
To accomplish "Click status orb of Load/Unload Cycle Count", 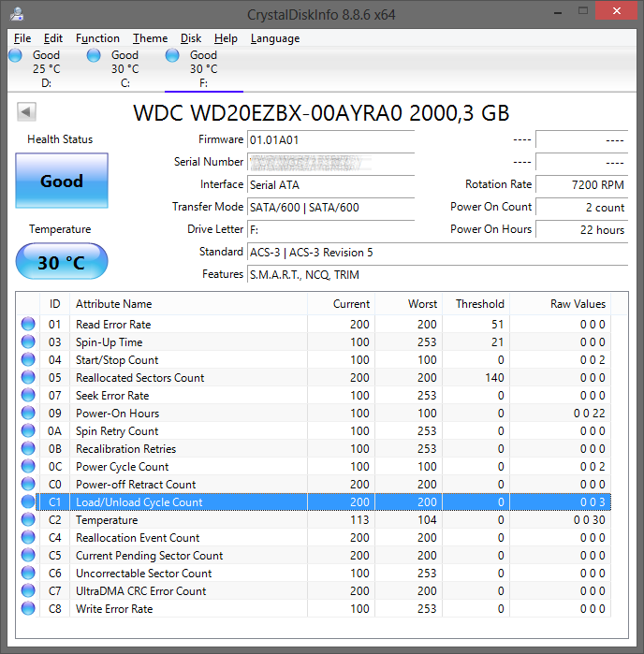I will pos(28,501).
